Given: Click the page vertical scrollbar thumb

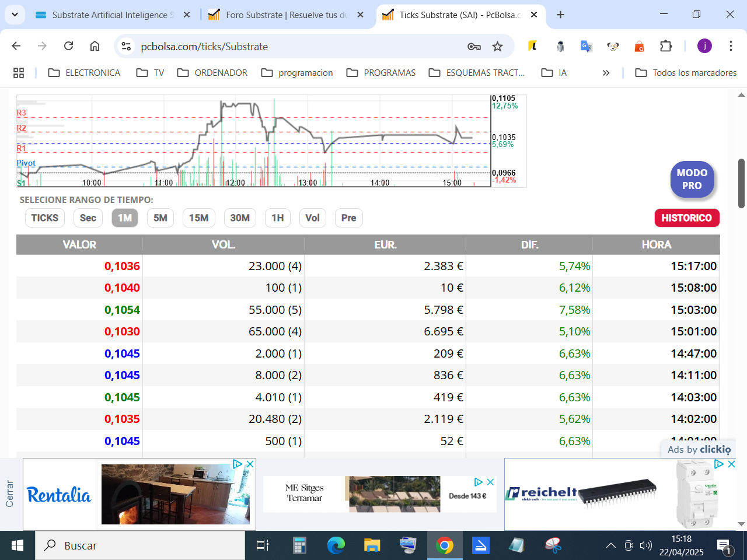Looking at the screenshot, I should pos(741,183).
